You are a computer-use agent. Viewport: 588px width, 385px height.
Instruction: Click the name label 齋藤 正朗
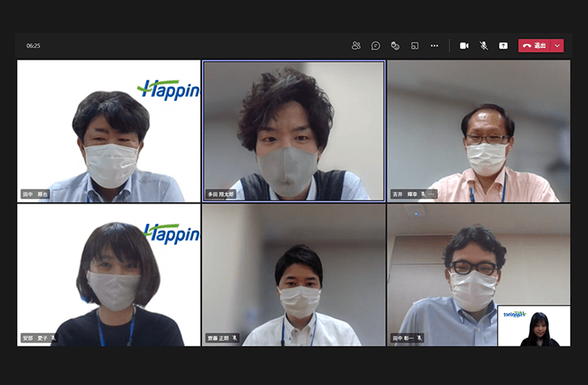[x=219, y=338]
